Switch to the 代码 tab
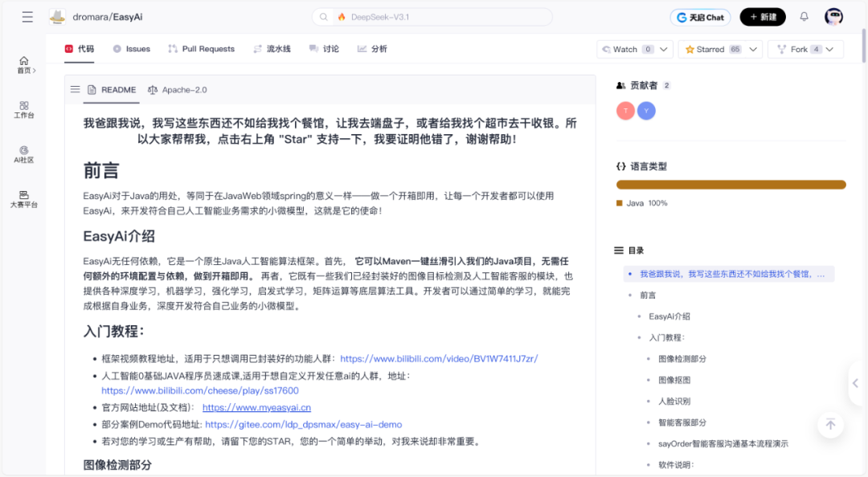Image resolution: width=868 pixels, height=477 pixels. point(79,49)
